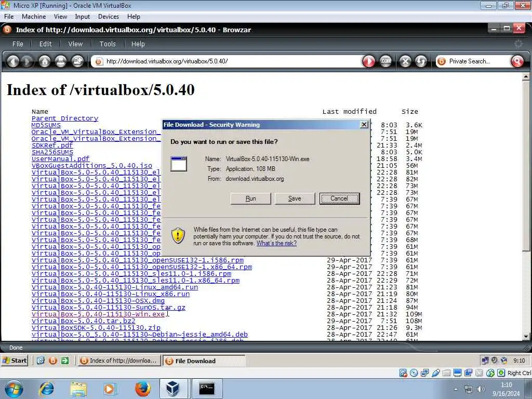Image resolution: width=532 pixels, height=399 pixels.
Task: Click Browzar's Forward arrow button
Action: click(x=27, y=61)
